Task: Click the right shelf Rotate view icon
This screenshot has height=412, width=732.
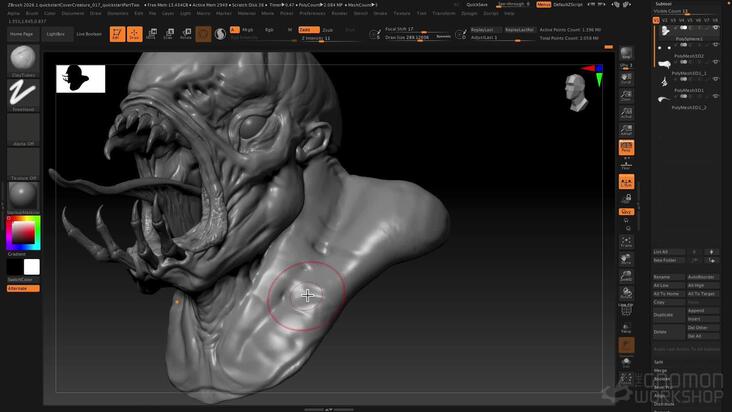Action: pyautogui.click(x=626, y=293)
